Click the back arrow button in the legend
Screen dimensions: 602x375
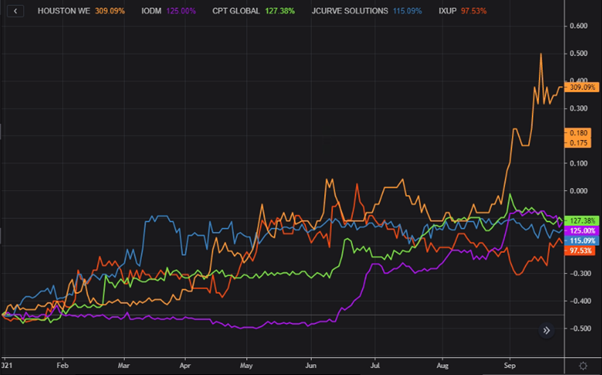(15, 11)
